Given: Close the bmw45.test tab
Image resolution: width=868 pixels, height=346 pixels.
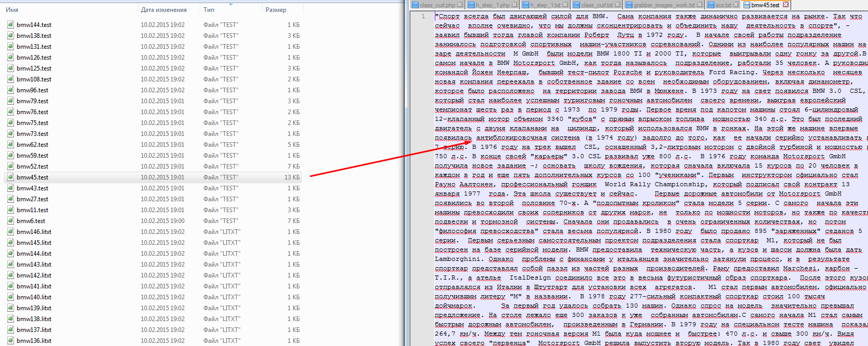Looking at the screenshot, I should (x=786, y=5).
